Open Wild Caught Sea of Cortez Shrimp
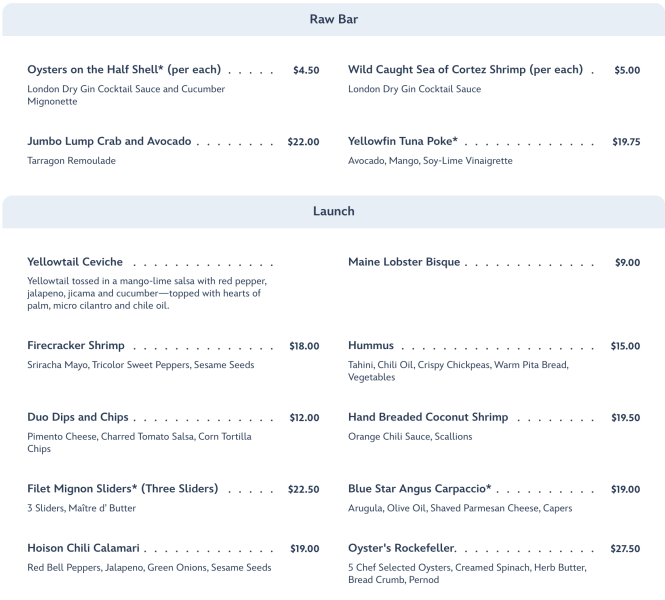Viewport: 665px width, 600px height. coord(465,70)
